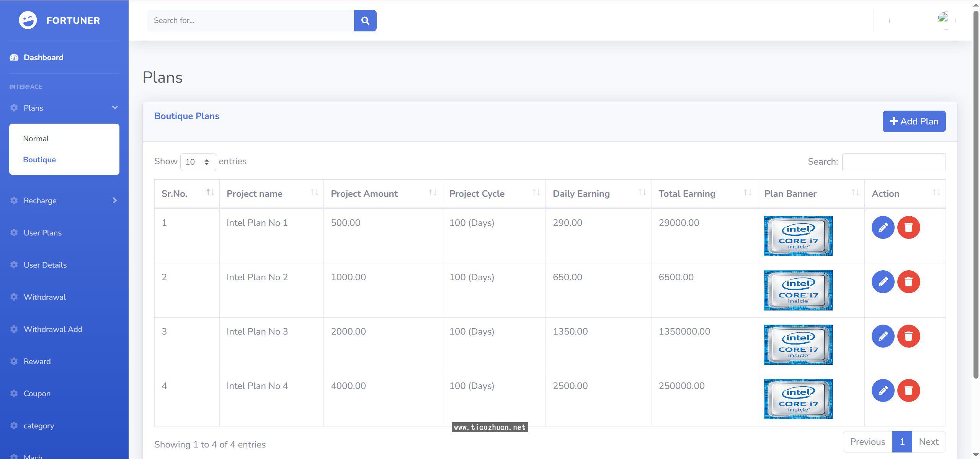
Task: Select Normal plans submenu item
Action: [36, 139]
